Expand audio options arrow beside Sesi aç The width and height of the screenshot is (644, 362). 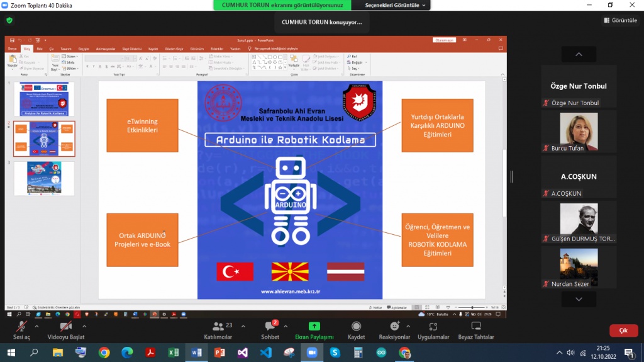click(x=36, y=326)
